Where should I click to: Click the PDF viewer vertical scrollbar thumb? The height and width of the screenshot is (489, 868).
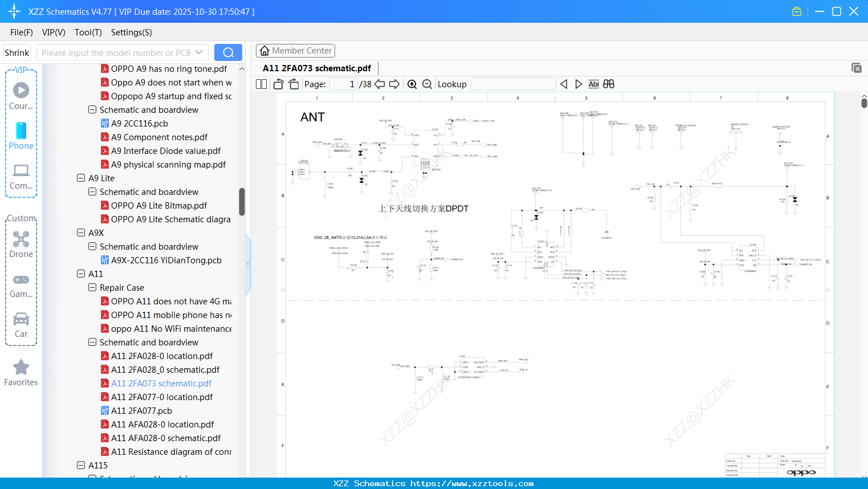tap(864, 103)
